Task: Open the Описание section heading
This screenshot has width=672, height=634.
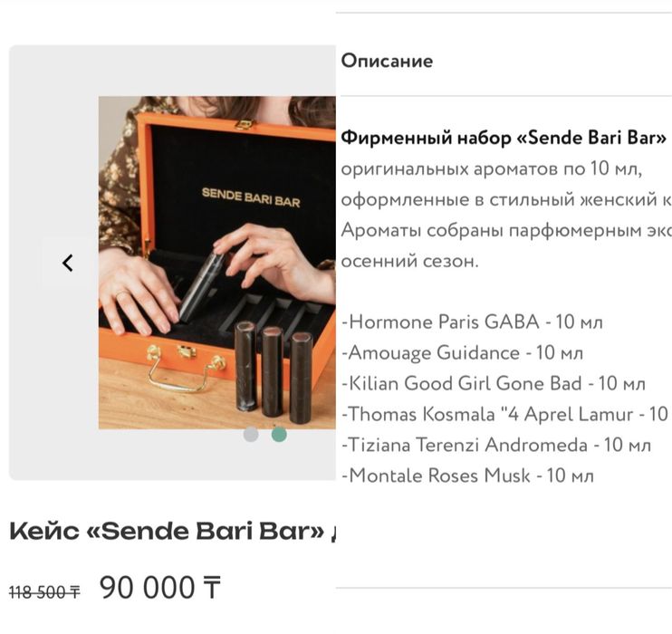Action: click(x=387, y=61)
